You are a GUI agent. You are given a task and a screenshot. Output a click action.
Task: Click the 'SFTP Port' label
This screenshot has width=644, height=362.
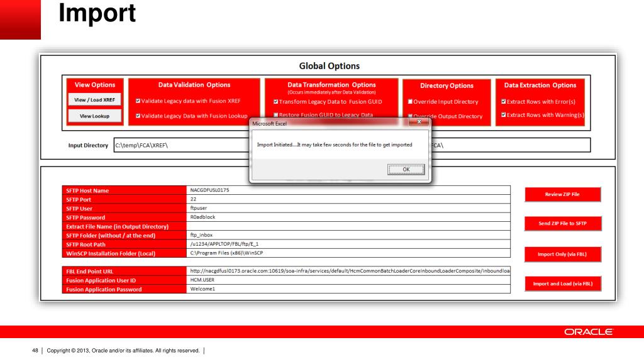tap(79, 200)
